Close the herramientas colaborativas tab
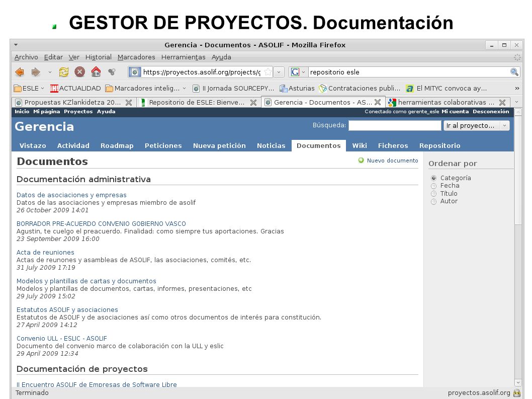 502,103
